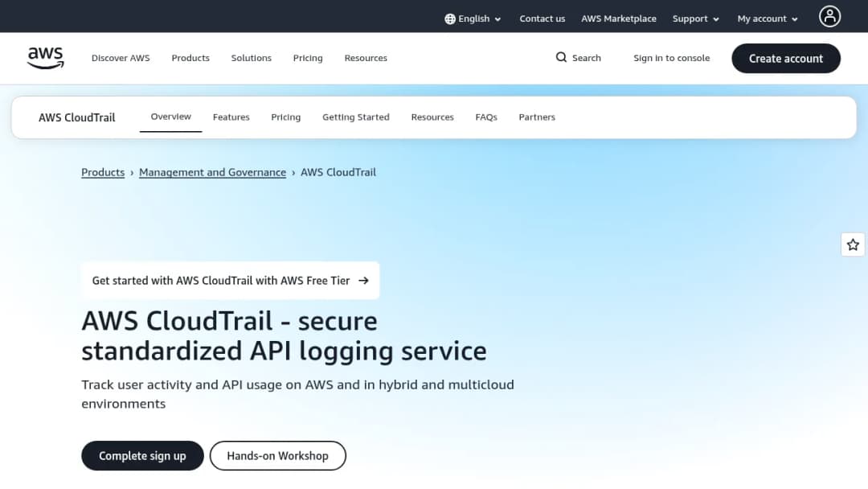Open the CloudTrail Resources tab
Image resolution: width=868 pixels, height=489 pixels.
pos(432,117)
